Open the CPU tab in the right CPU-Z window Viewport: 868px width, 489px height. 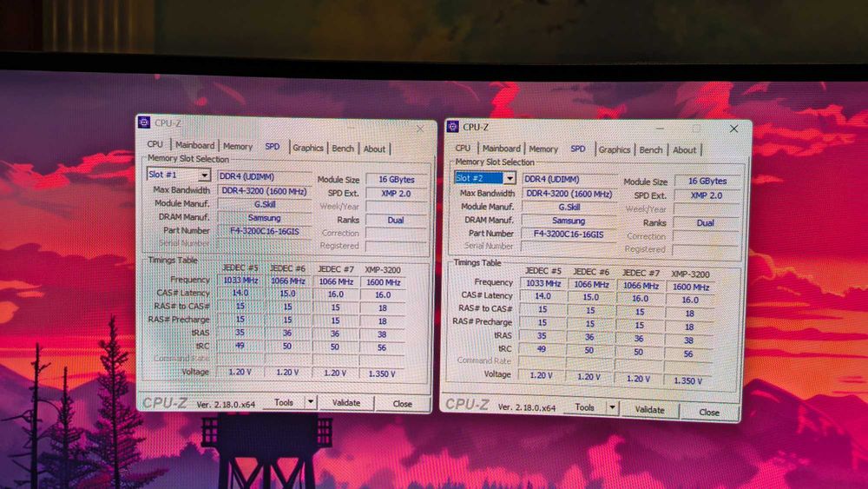click(463, 149)
